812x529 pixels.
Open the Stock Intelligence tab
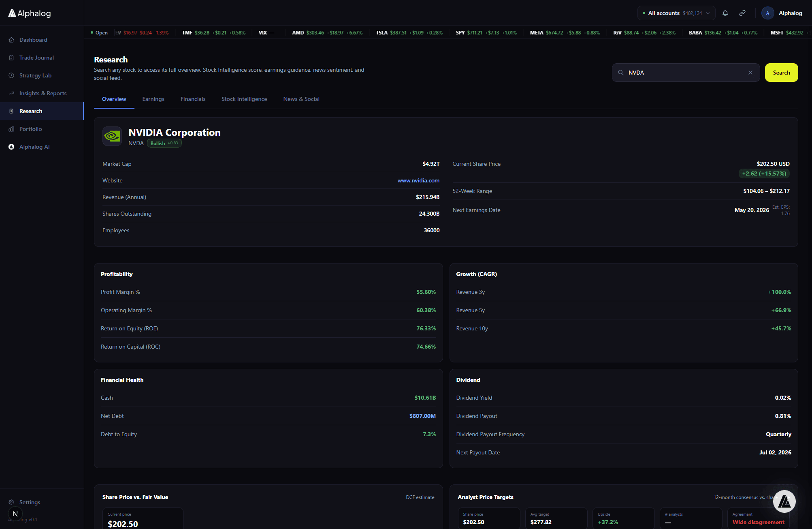[244, 99]
